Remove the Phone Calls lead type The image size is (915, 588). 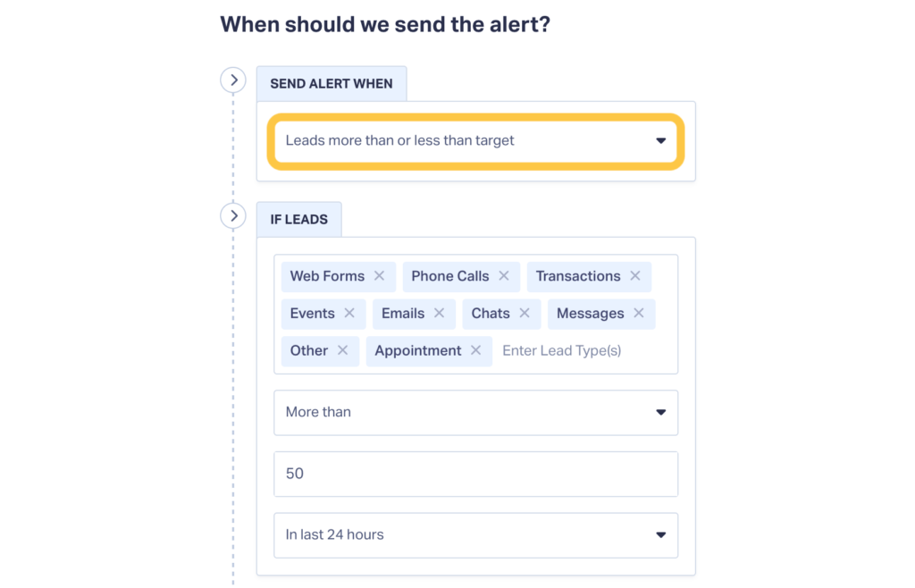pyautogui.click(x=505, y=277)
